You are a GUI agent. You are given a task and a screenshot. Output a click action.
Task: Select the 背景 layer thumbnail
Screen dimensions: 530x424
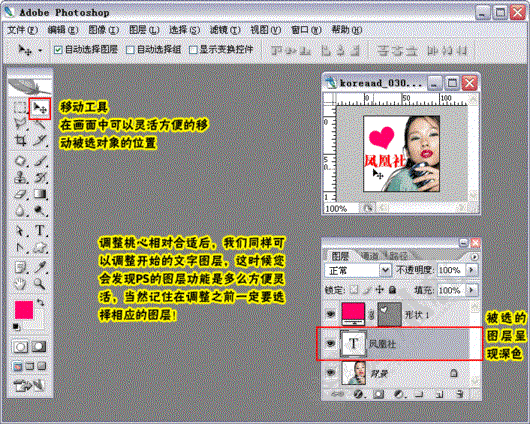tap(354, 373)
